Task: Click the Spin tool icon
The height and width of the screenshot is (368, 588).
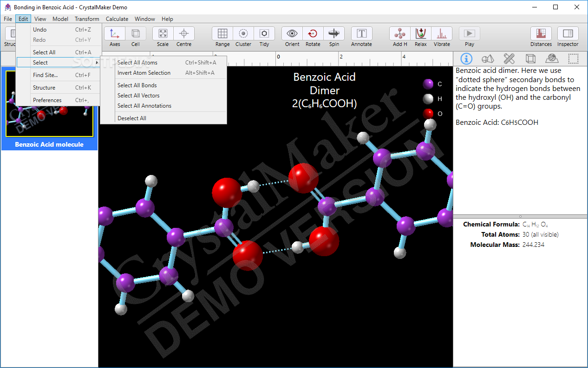Action: click(334, 33)
